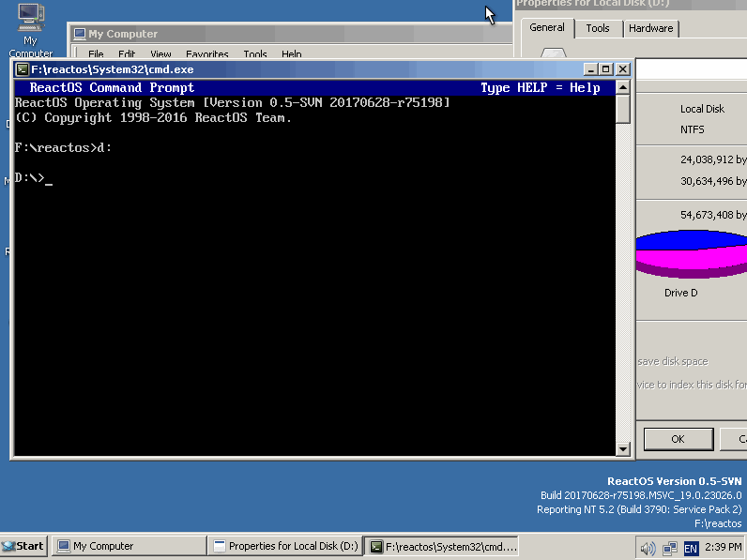747x560 pixels.
Task: Select the cmd.exe taskbar button
Action: tap(442, 547)
